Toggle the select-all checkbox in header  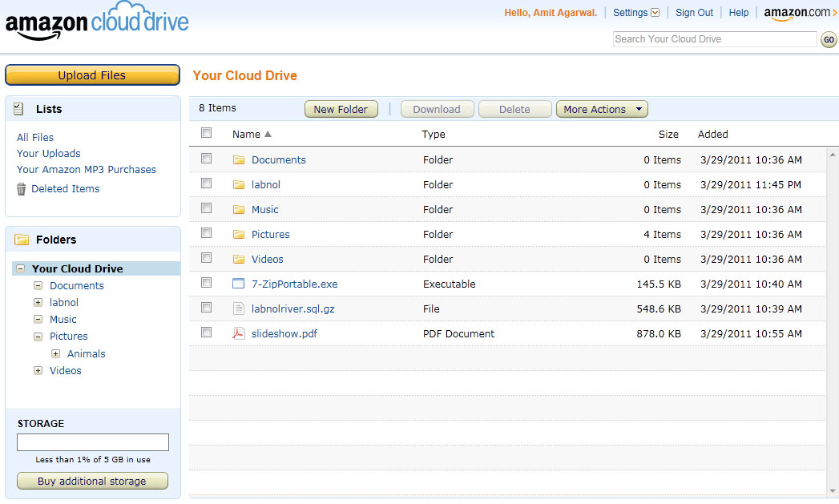click(x=207, y=133)
